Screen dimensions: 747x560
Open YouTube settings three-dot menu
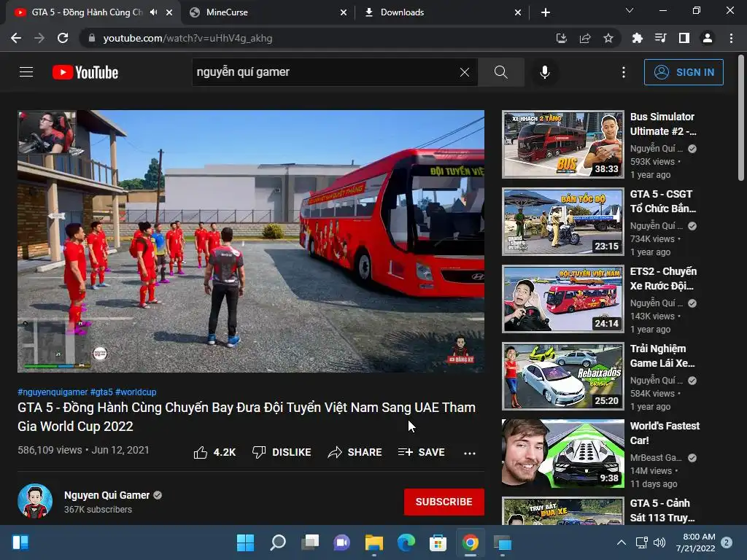point(624,72)
